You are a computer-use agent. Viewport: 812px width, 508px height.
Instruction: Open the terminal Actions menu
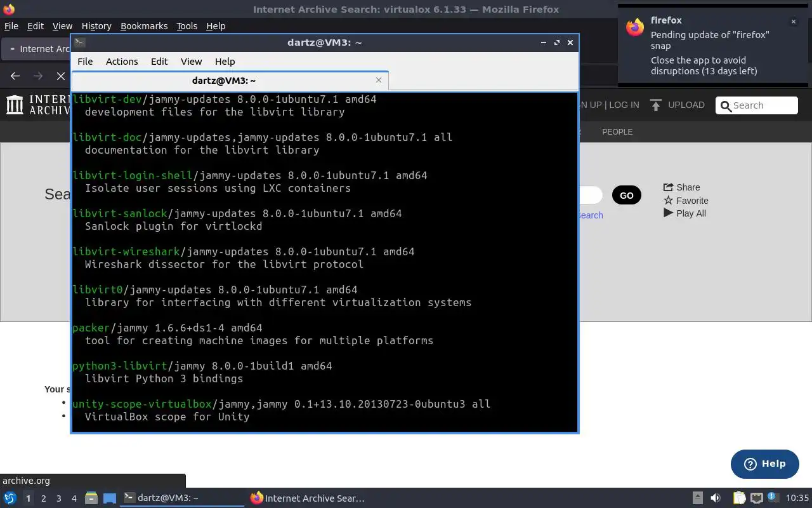pyautogui.click(x=122, y=62)
